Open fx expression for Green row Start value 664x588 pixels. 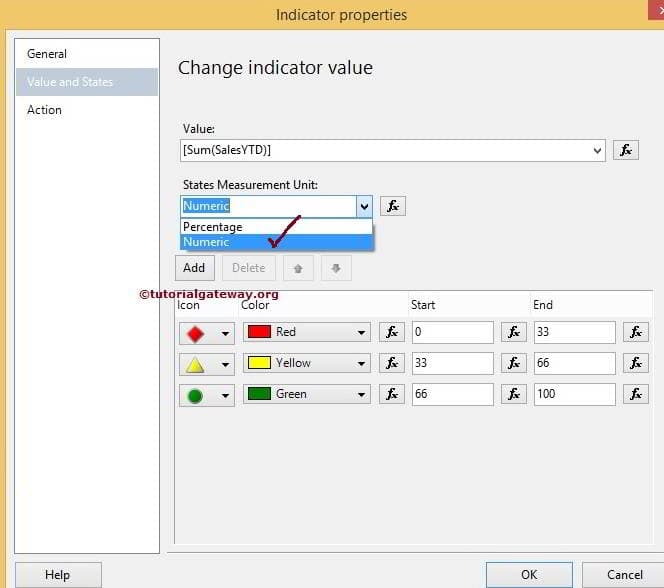click(514, 394)
